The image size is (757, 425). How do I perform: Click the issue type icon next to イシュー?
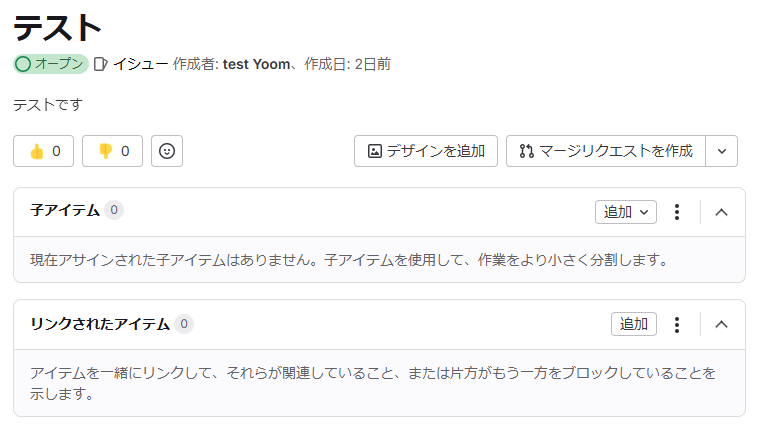pyautogui.click(x=100, y=64)
